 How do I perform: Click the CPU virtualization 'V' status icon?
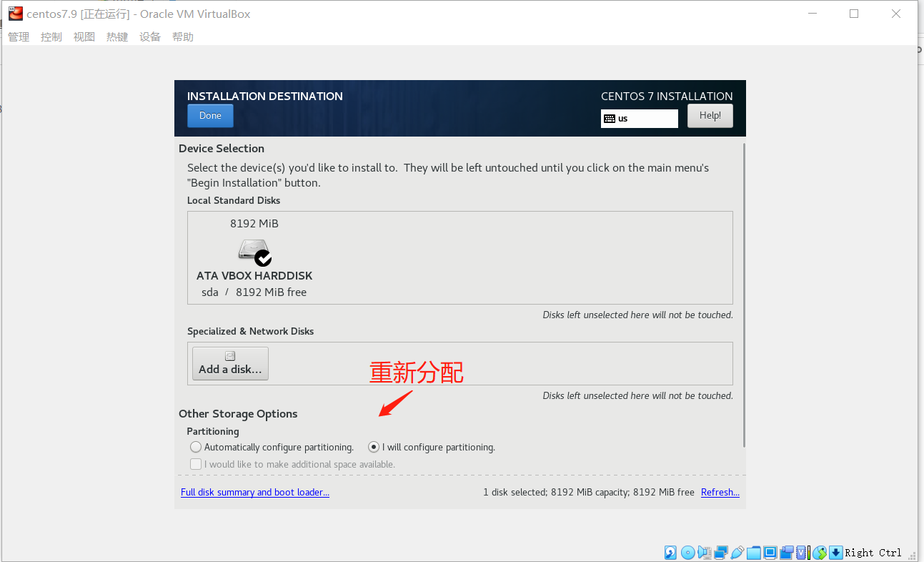click(802, 552)
